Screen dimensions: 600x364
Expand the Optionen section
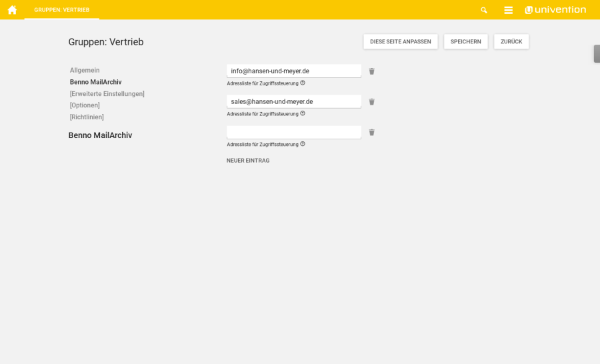[85, 105]
